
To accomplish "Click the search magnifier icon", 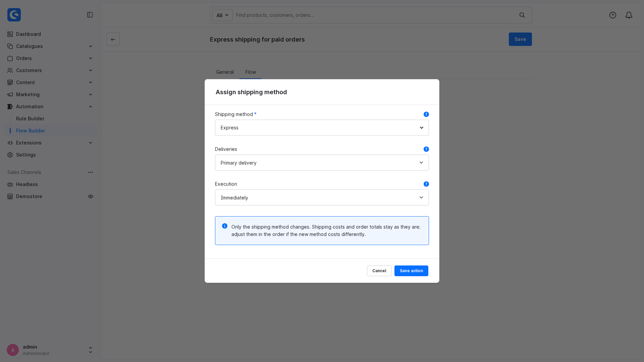I will [522, 15].
